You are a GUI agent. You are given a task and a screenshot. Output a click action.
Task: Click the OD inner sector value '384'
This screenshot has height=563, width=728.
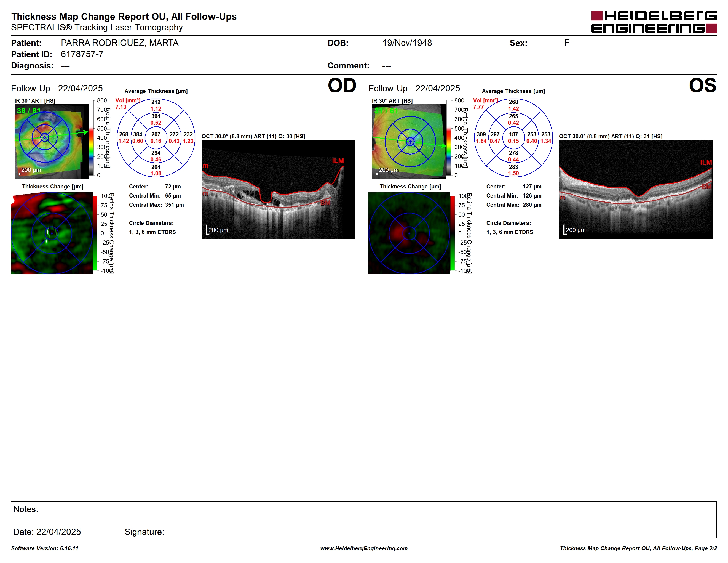coord(138,134)
